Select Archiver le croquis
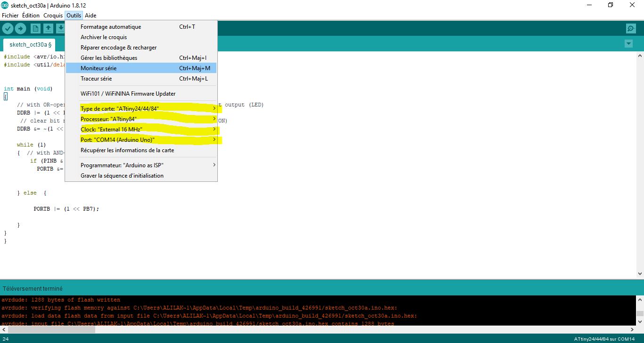The image size is (644, 343). point(141,37)
